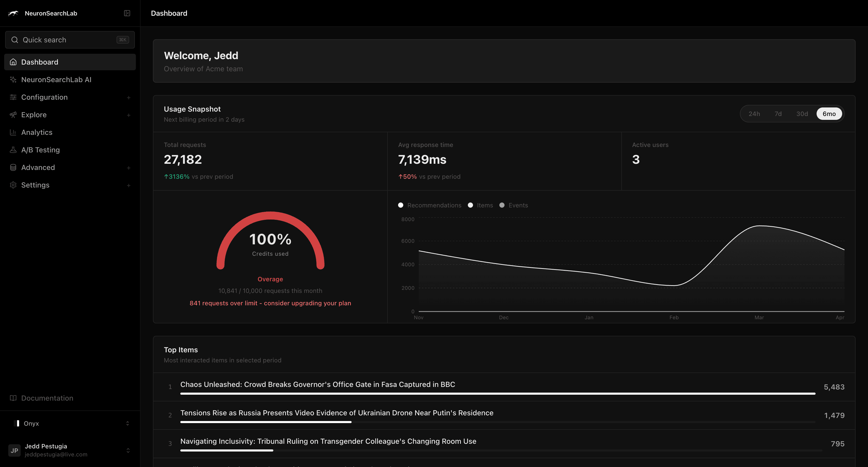Open Analytics via the chart icon
The image size is (868, 467).
pos(13,132)
